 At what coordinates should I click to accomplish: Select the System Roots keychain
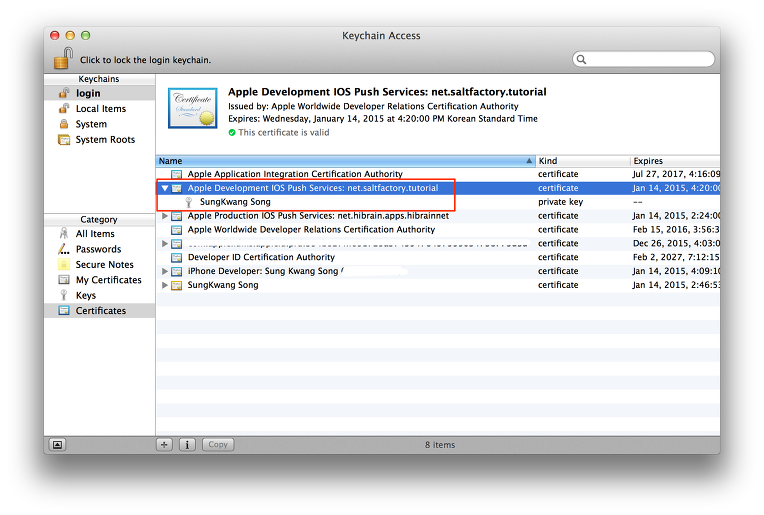pos(100,140)
